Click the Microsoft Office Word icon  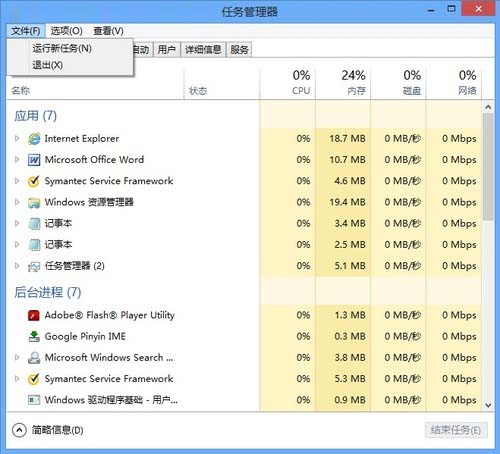point(34,160)
